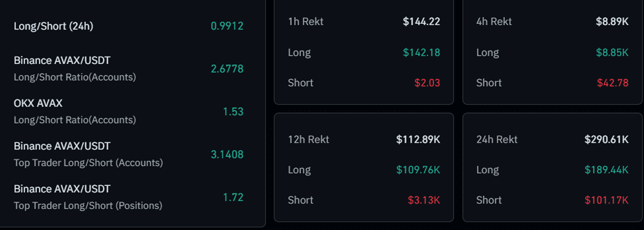Open Binance AVAX/USDT Long/Short Ratio(Accounts) row

point(129,69)
